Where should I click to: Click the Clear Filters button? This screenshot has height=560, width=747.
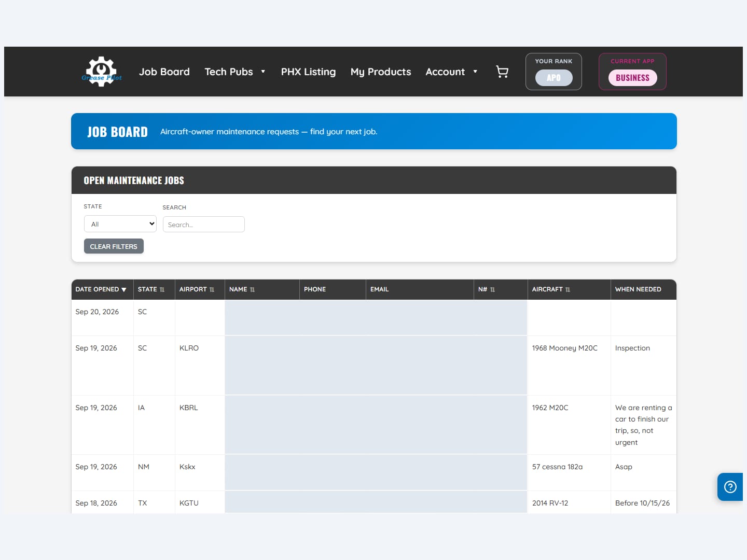point(114,246)
